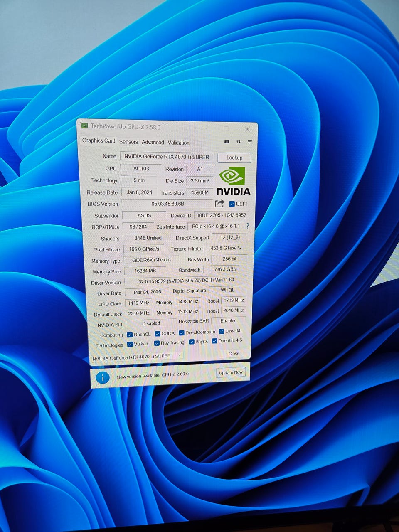This screenshot has height=532, width=399.
Task: Click the Close button at bottom
Action: 234,353
